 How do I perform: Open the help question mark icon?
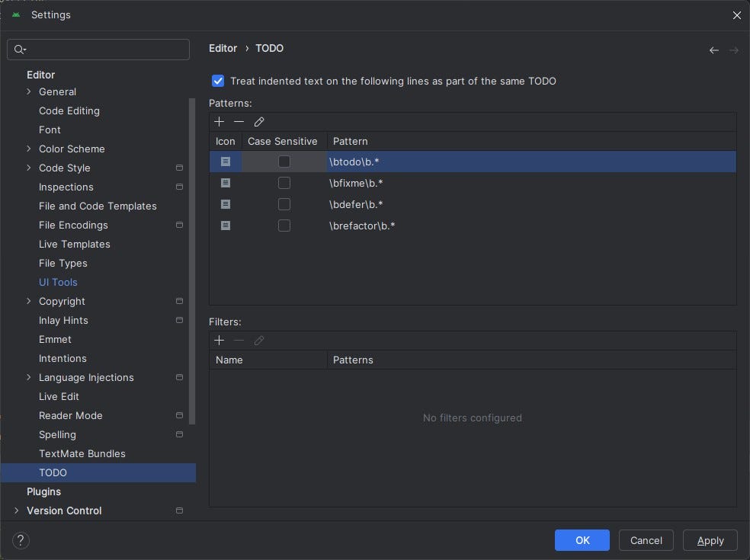pos(21,540)
